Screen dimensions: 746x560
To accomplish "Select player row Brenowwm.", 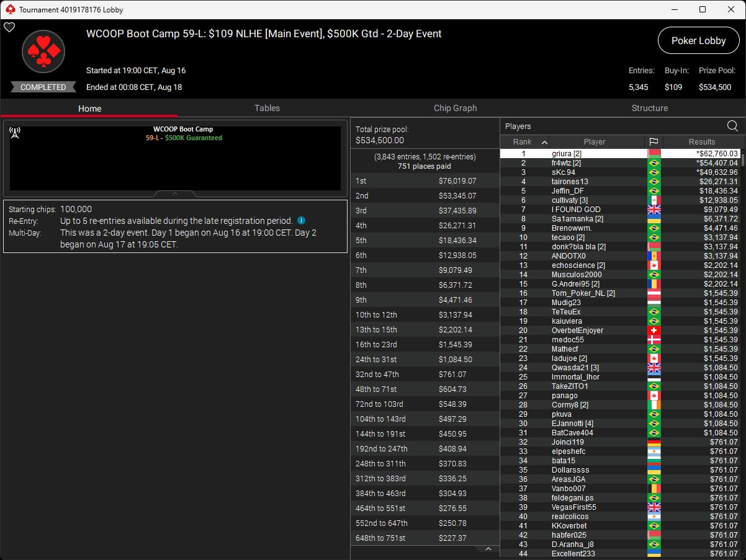I will point(621,228).
